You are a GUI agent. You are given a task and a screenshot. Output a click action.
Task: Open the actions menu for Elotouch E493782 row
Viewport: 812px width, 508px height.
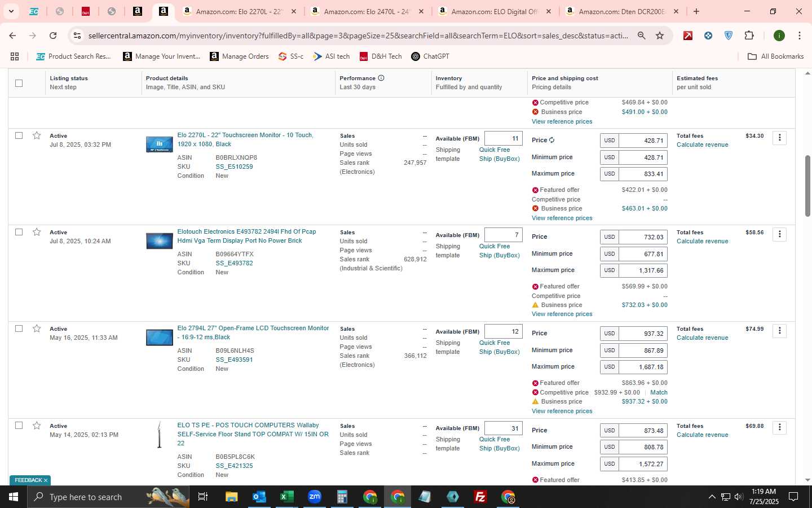click(x=779, y=234)
